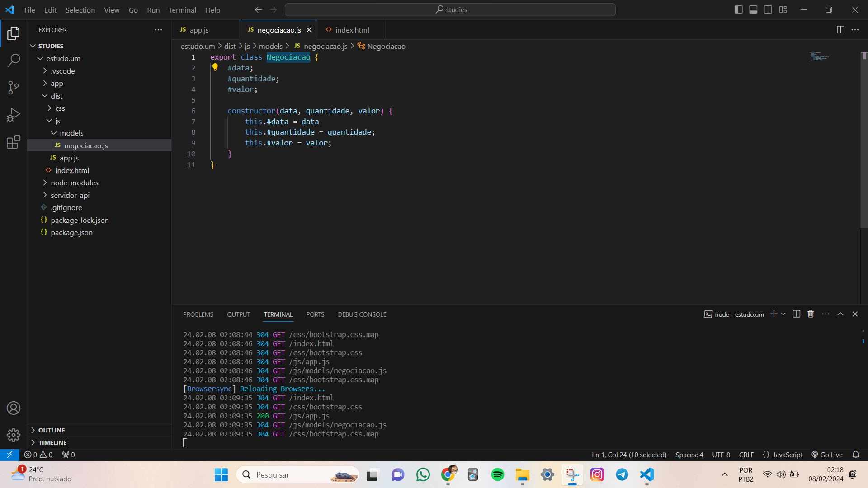Open Spotify from the taskbar
Viewport: 868px width, 488px height.
498,474
